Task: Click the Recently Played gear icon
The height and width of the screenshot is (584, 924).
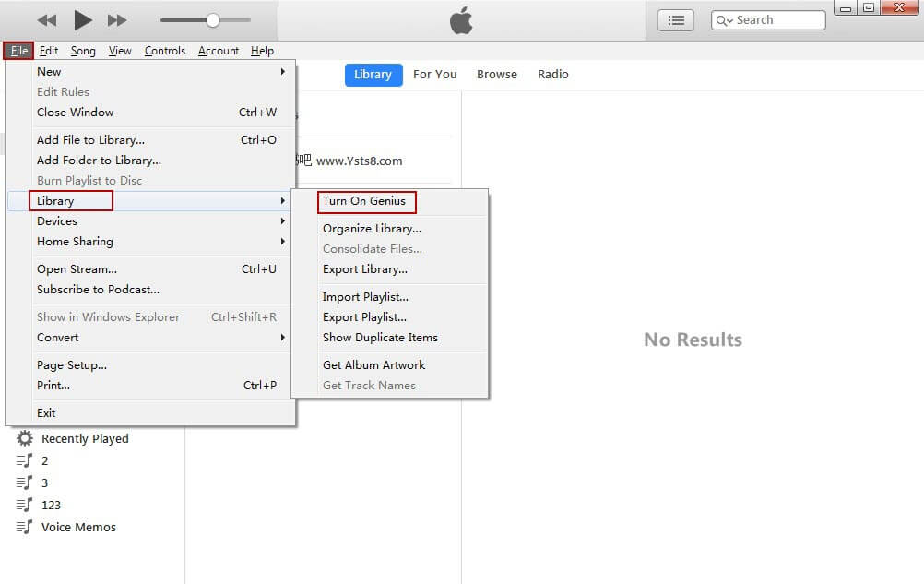Action: (25, 438)
